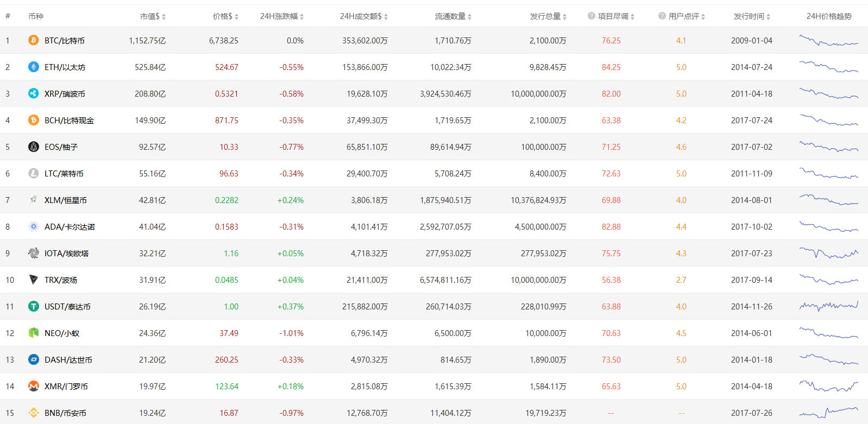868x424 pixels.
Task: Click the BCH Bitcoin Cash coin icon
Action: [x=34, y=120]
